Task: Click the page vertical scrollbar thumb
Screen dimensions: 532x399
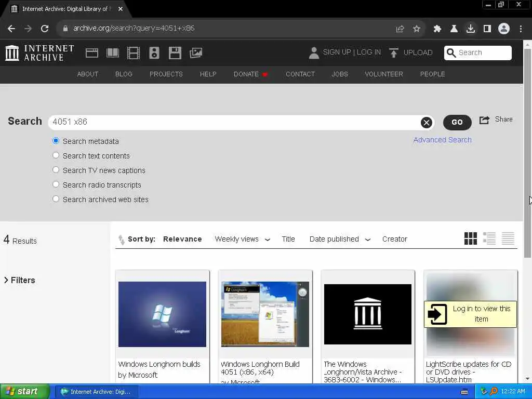Action: click(x=527, y=153)
